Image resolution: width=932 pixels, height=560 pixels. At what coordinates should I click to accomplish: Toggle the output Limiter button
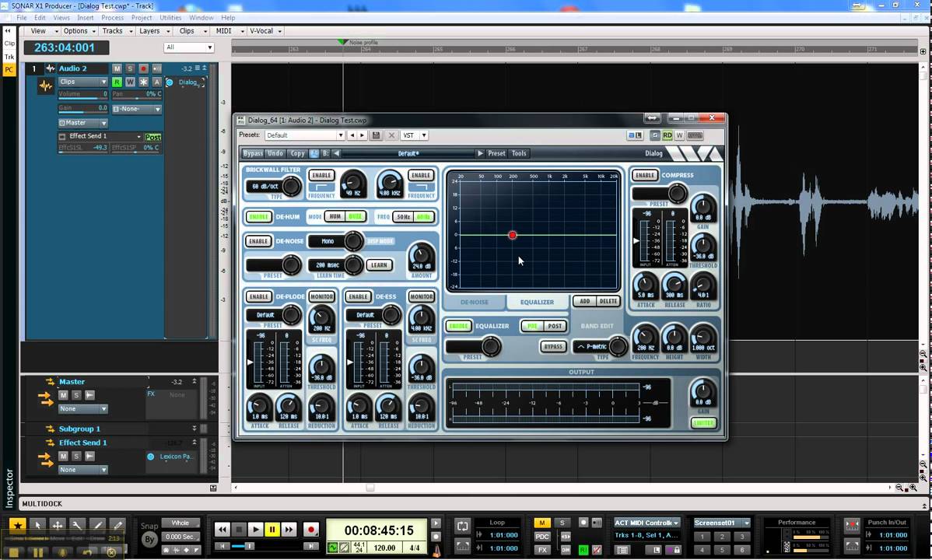tap(703, 423)
